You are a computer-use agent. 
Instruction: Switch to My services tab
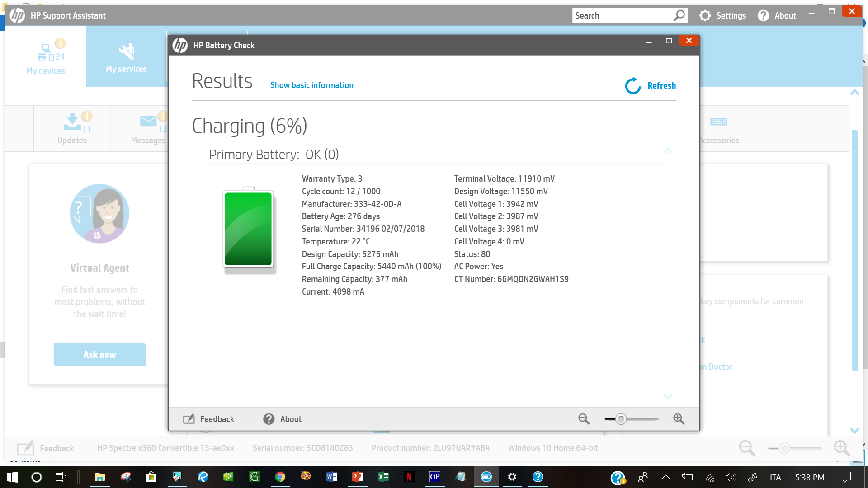126,56
